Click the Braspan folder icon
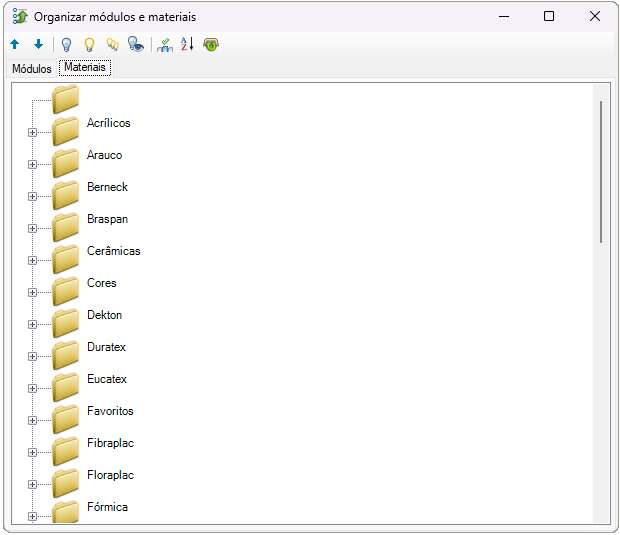Image resolution: width=620 pixels, height=535 pixels. [x=66, y=227]
